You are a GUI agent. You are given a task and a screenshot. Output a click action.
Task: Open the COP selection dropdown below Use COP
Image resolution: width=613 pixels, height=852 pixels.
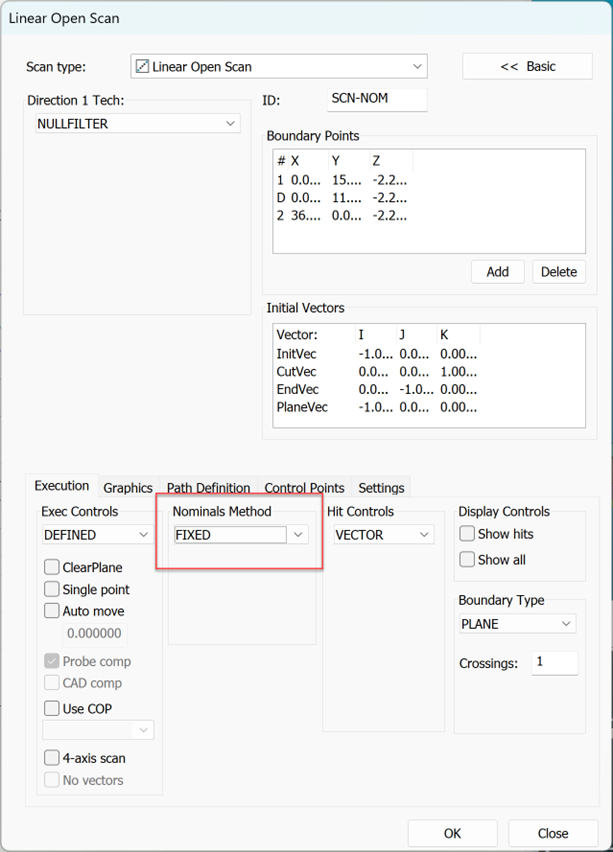click(98, 730)
